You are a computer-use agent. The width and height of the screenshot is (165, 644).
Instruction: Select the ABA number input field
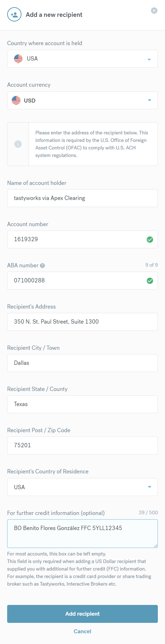(82, 281)
